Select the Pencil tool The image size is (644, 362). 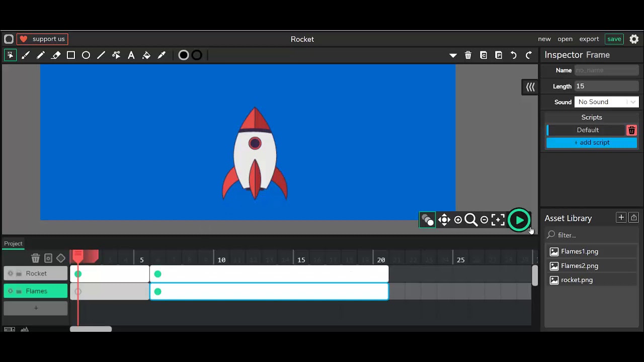coord(41,55)
